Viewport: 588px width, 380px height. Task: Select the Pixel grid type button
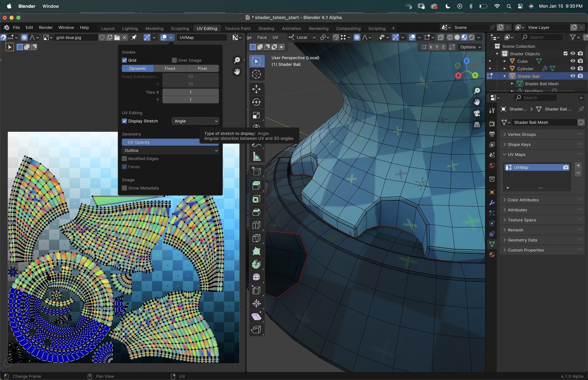click(x=203, y=68)
